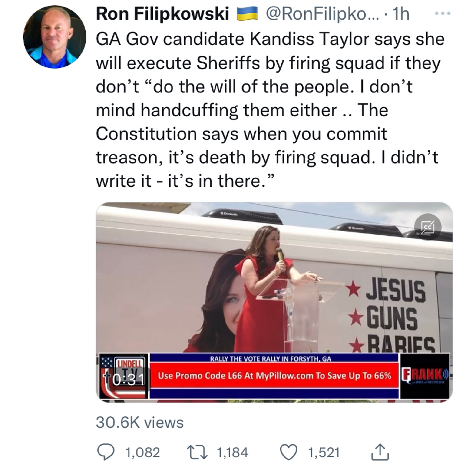View the 1,521 likes count
Viewport: 476px width, 469px height.
324,452
